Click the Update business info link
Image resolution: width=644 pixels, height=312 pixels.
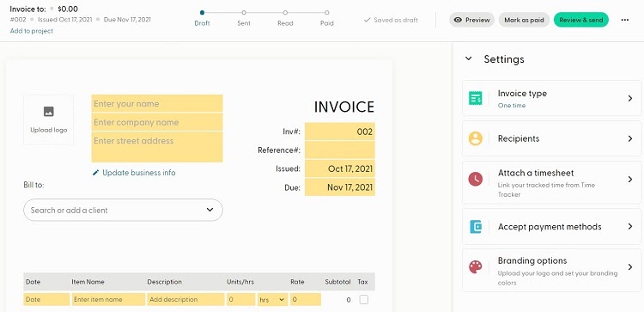139,173
